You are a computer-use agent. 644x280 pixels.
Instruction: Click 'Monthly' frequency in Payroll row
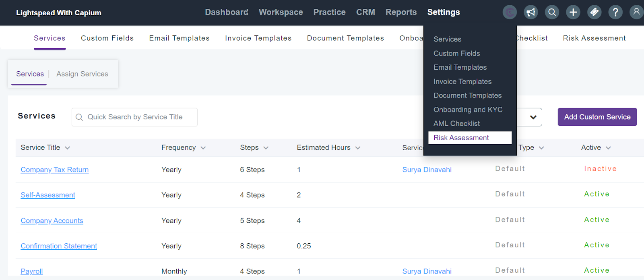174,272
